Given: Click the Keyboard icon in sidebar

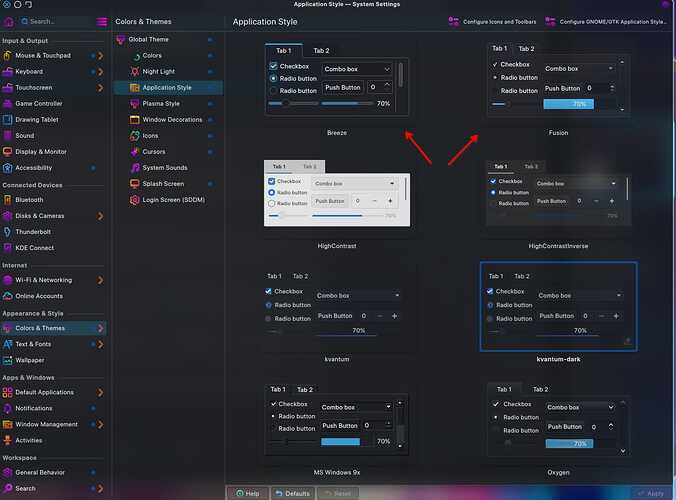Looking at the screenshot, I should 7,72.
